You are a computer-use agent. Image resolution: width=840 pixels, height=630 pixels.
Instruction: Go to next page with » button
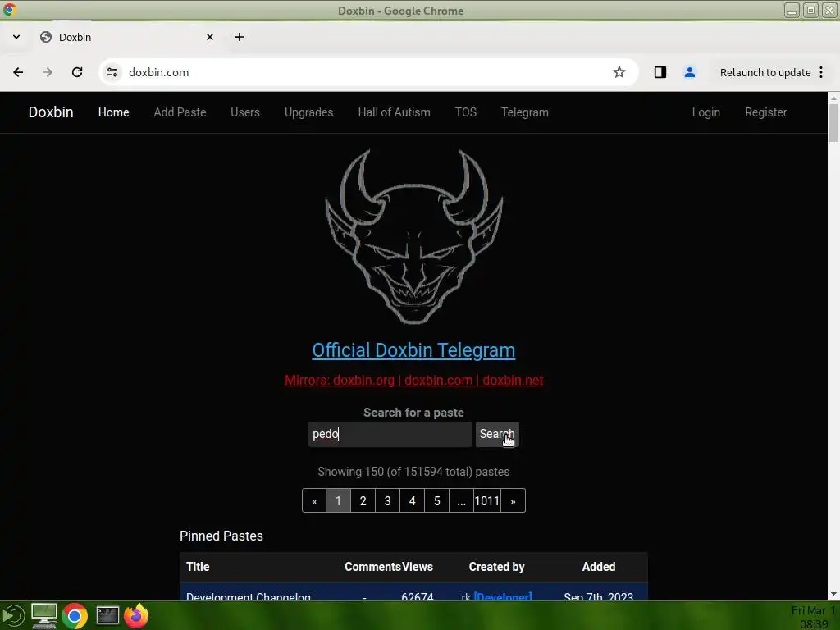(513, 501)
